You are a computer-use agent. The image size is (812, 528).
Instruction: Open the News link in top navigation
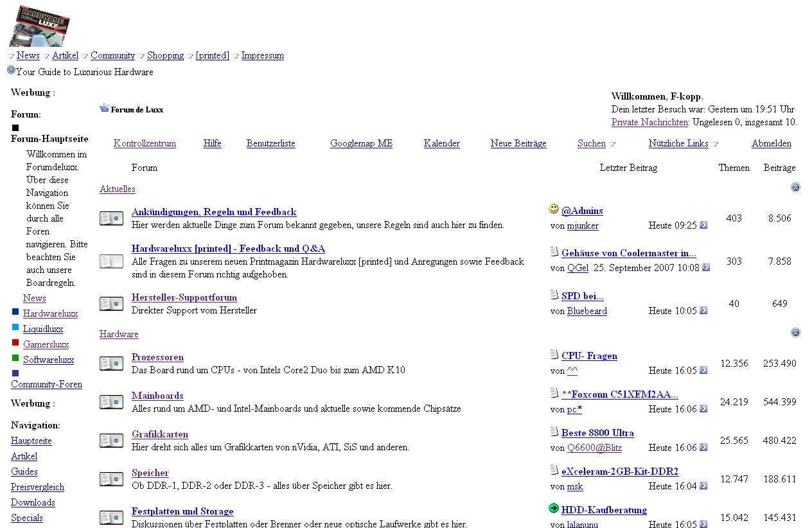pos(28,55)
